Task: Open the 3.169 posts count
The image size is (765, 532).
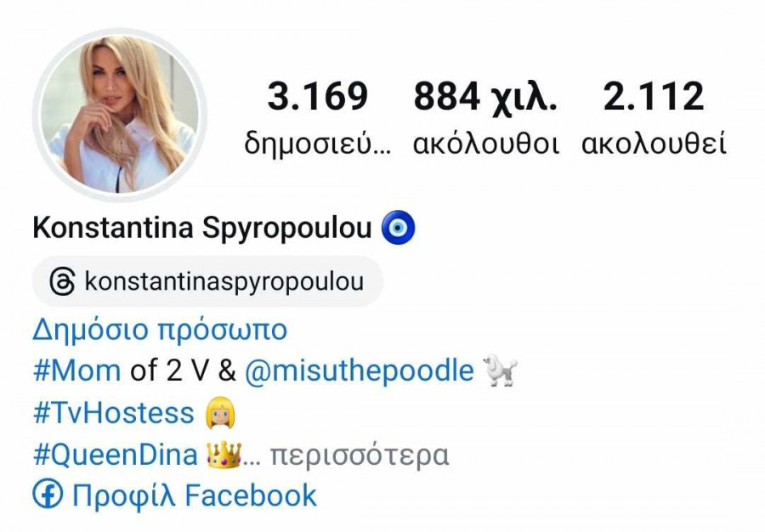Action: [x=318, y=117]
